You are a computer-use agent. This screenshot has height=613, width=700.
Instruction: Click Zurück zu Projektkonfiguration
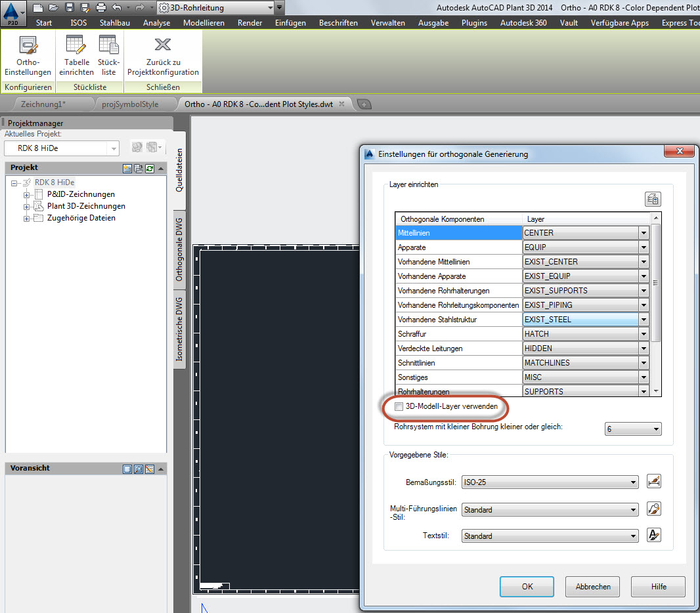point(163,56)
